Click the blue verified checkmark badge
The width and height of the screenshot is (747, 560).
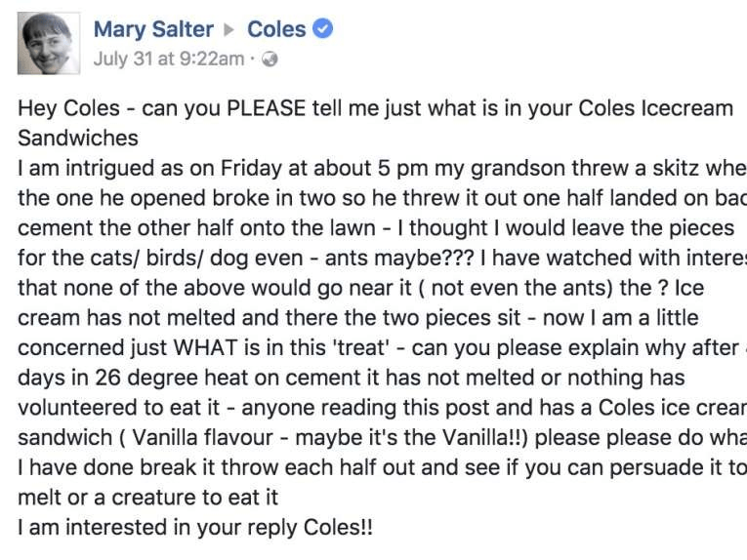point(323,28)
